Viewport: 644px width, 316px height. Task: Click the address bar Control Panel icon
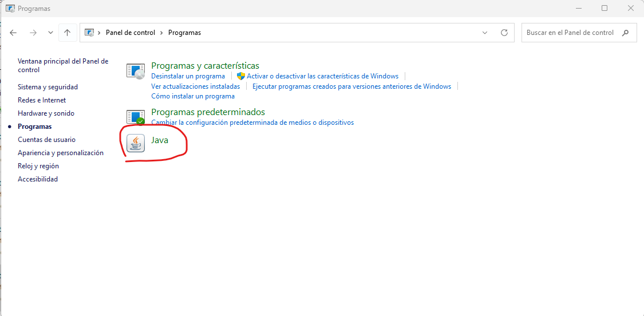pyautogui.click(x=89, y=33)
